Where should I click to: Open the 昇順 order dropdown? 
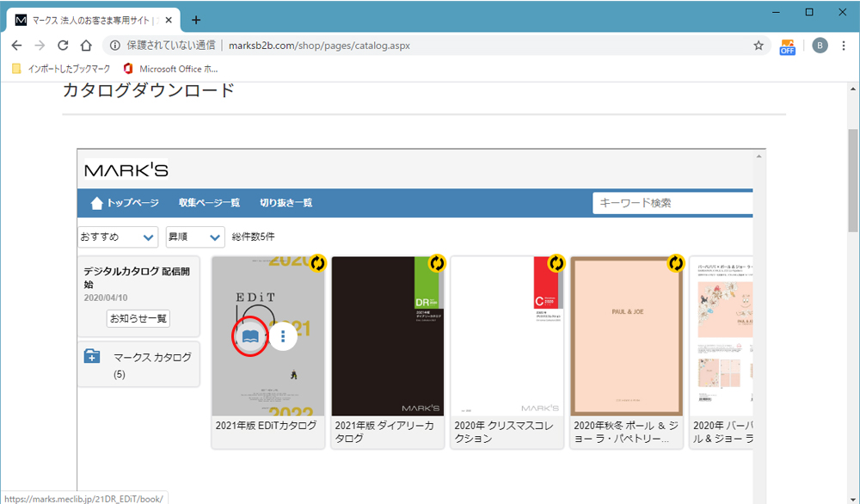[195, 237]
